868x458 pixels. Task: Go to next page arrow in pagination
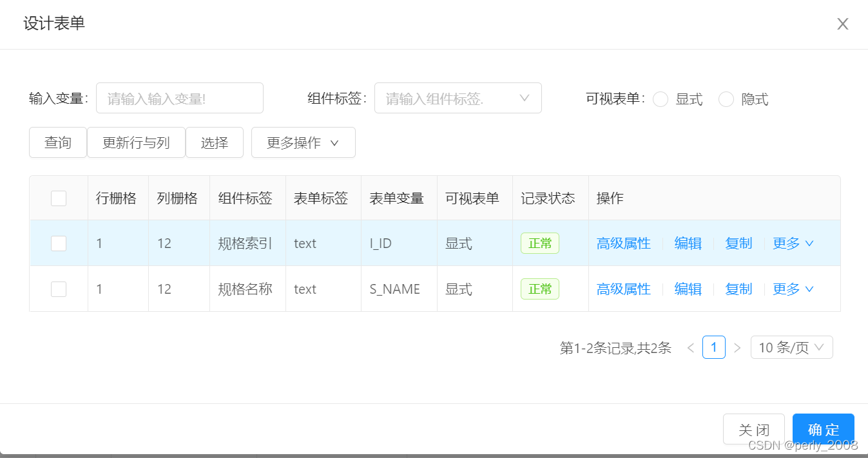[x=738, y=348]
